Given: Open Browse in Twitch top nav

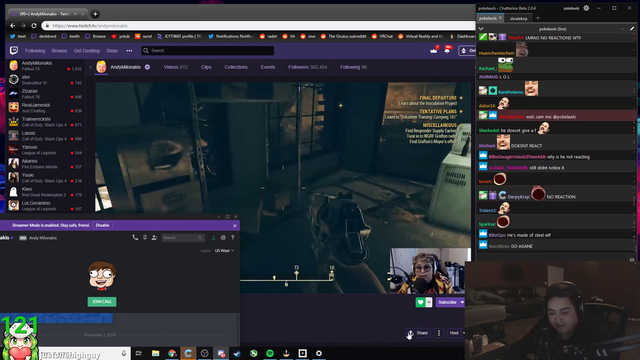Looking at the screenshot, I should click(x=59, y=51).
